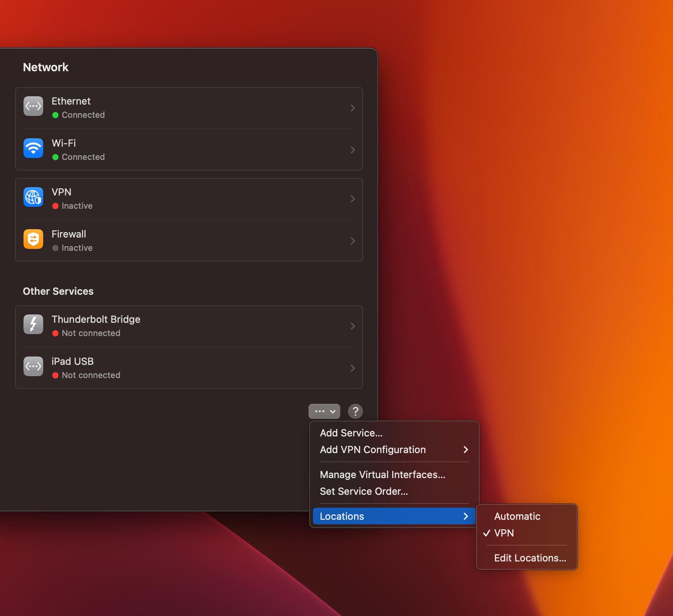673x616 pixels.
Task: Open the network help question mark
Action: 355,411
